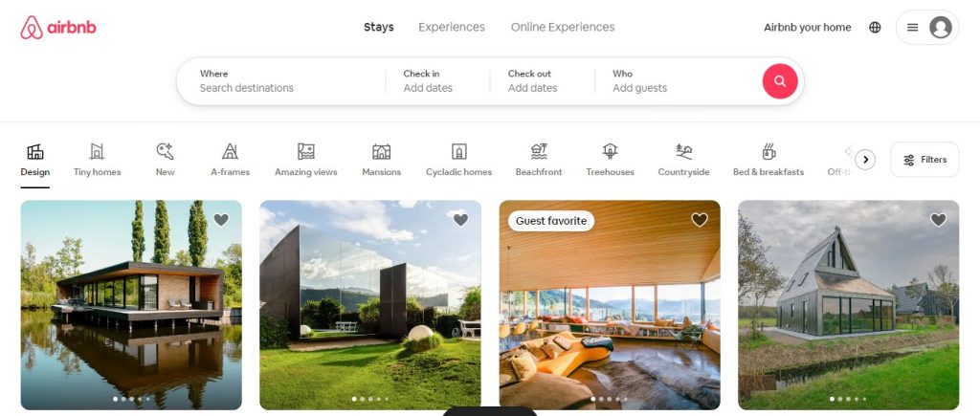Image resolution: width=980 pixels, height=416 pixels.
Task: Toggle wishlist heart on lake house listing
Action: [221, 220]
